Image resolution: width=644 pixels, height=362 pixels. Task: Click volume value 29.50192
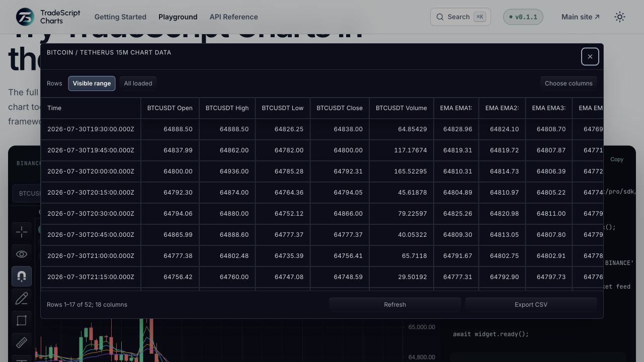pyautogui.click(x=401, y=277)
